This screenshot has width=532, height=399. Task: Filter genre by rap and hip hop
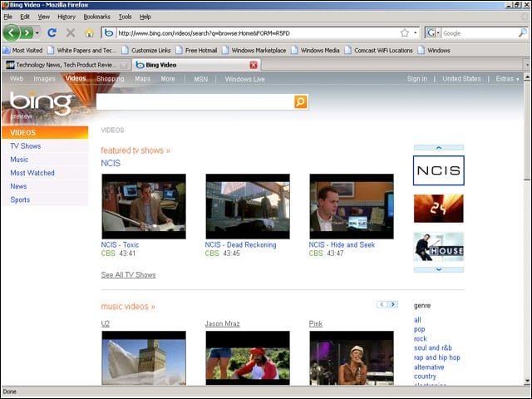(437, 357)
